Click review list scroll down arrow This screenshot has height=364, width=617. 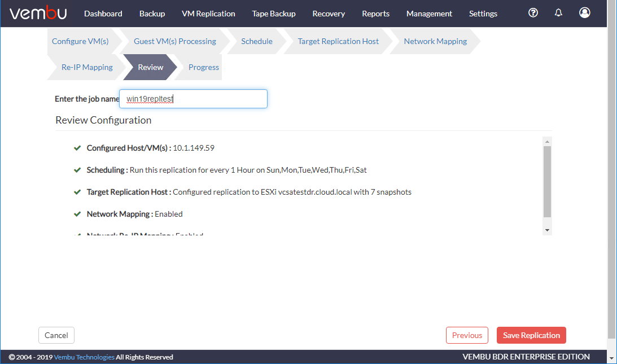[x=547, y=230]
